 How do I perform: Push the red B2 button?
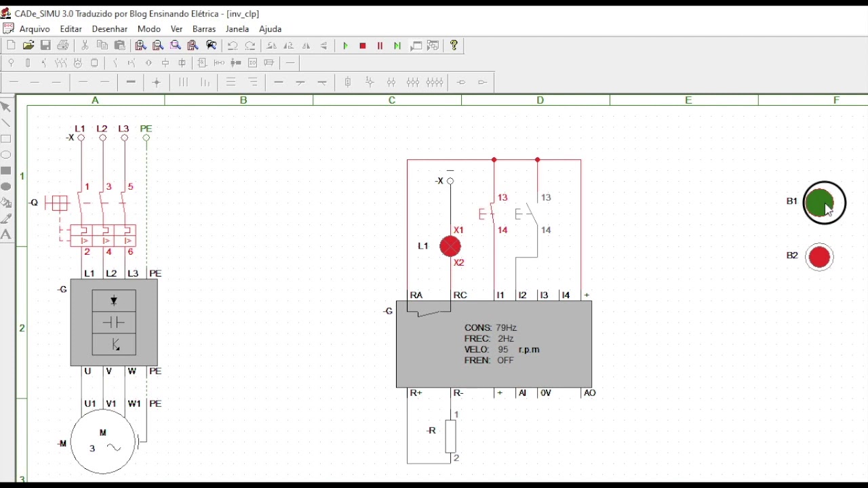[x=821, y=258]
